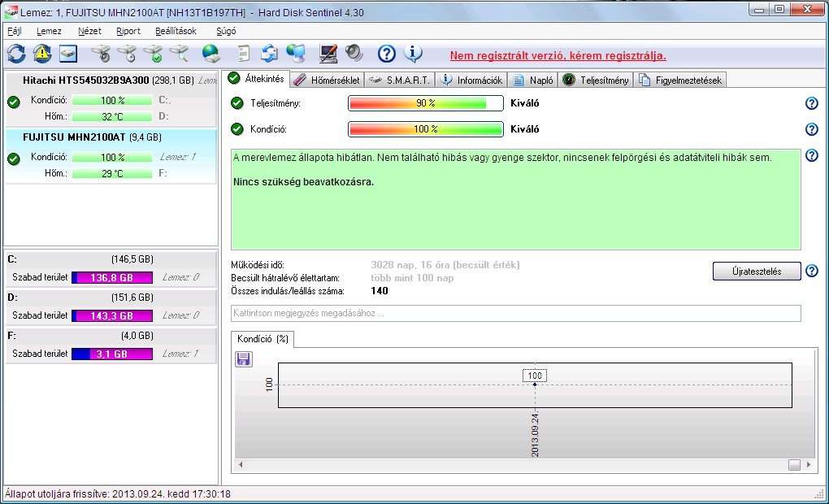Screen dimensions: 829x504
Task: Click help icon beside Teljesítmény bar
Action: pyautogui.click(x=812, y=103)
